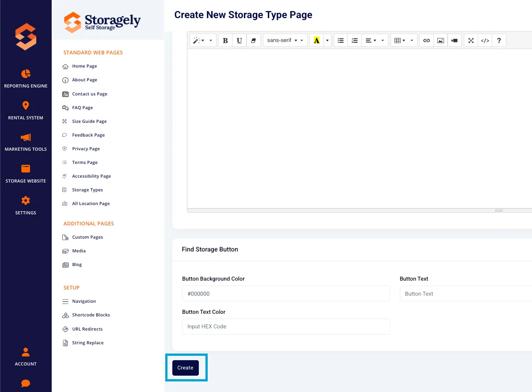Open Marketing Tools from the left rail
This screenshot has height=392, width=532.
click(x=26, y=142)
